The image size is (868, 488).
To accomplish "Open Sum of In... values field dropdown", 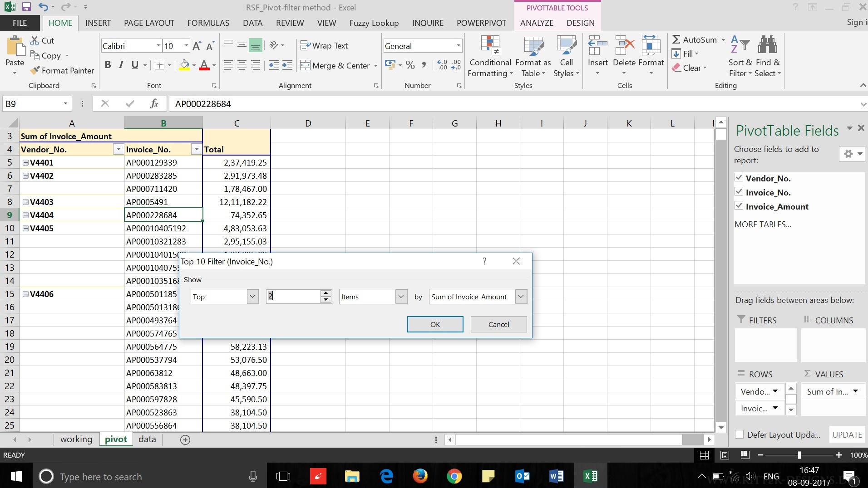I will [855, 391].
